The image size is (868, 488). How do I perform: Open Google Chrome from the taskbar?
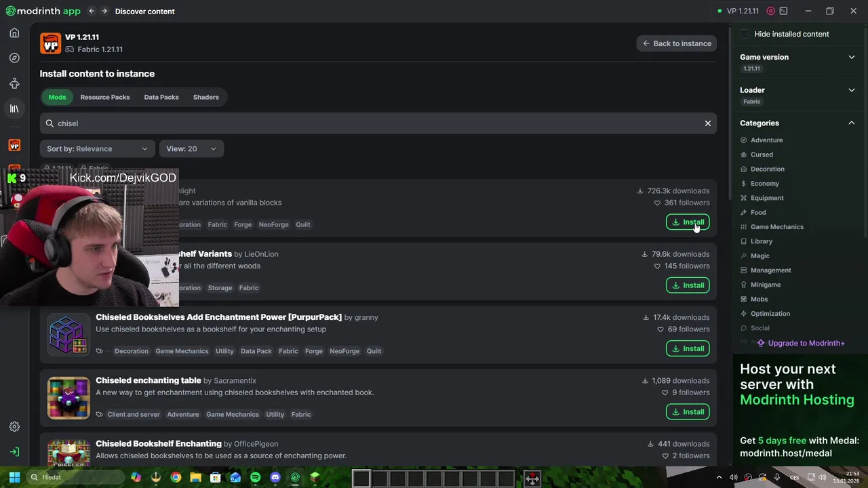click(176, 477)
